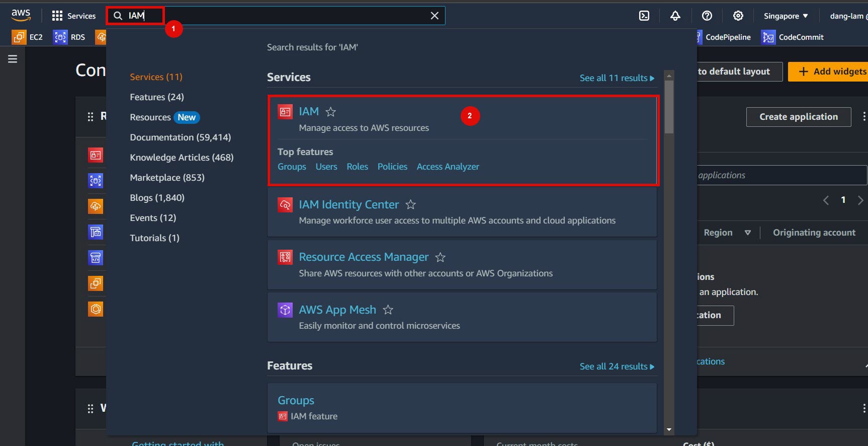
Task: Click the find applications search field
Action: coord(782,175)
